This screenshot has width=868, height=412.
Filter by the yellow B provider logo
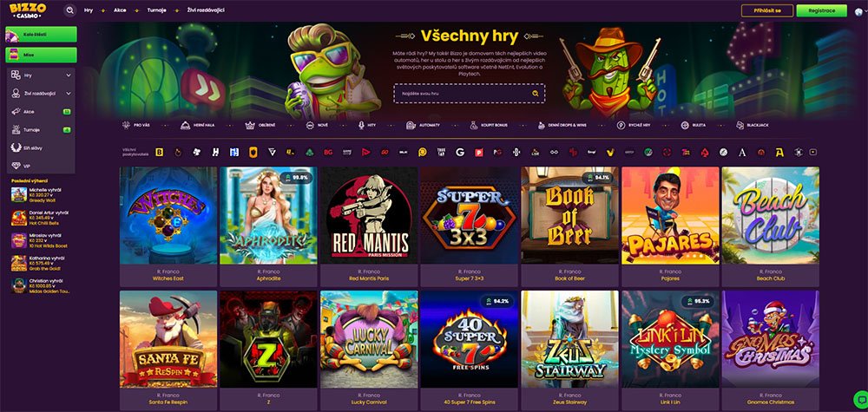pos(160,152)
